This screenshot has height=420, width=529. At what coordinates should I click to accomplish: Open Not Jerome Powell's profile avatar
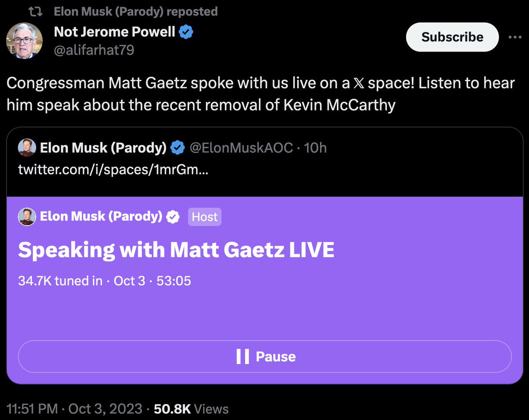(x=24, y=40)
